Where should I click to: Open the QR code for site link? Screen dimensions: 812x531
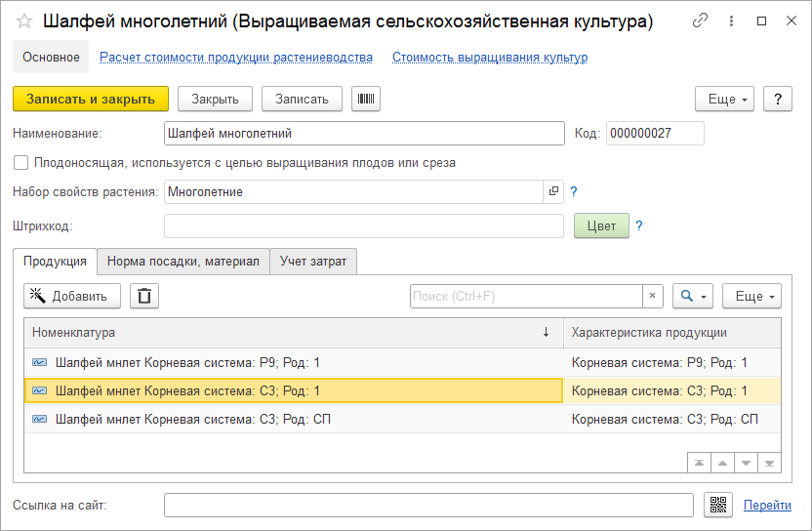coord(717,505)
